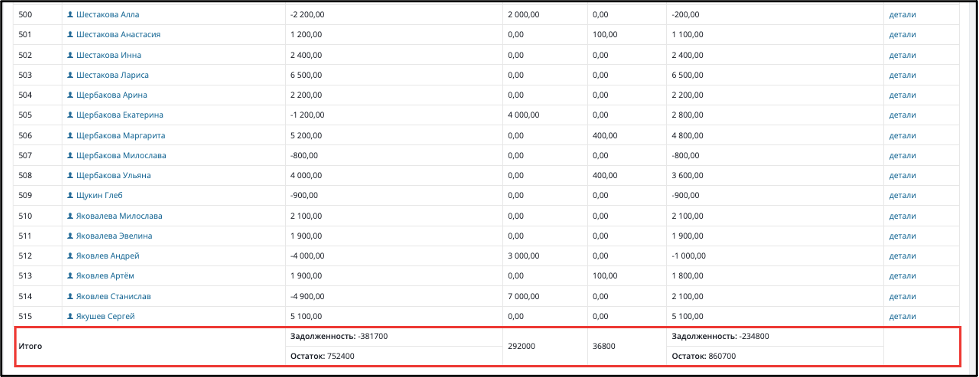The image size is (979, 377).
Task: Click person icon beside Щукин Глеб
Action: (70, 195)
